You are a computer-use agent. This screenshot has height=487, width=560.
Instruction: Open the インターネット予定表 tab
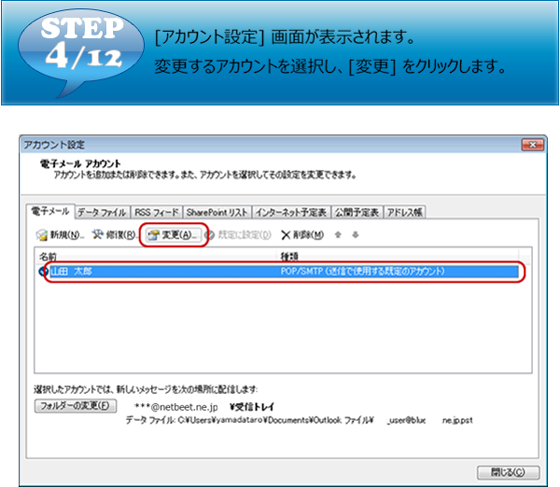[x=291, y=212]
